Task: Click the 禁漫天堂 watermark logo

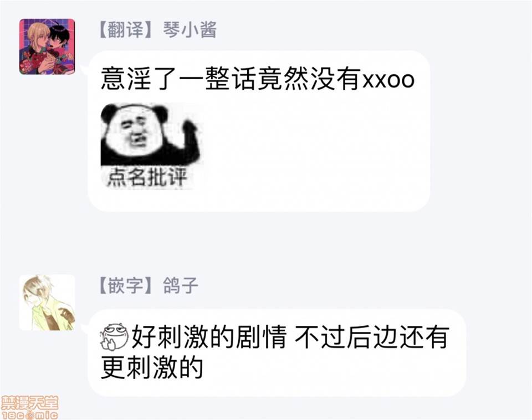Action: tap(29, 403)
